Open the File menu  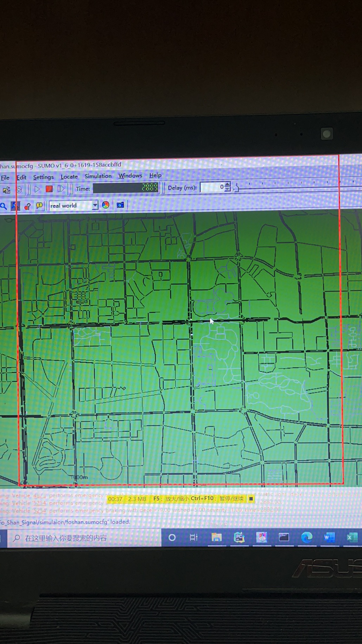point(5,177)
